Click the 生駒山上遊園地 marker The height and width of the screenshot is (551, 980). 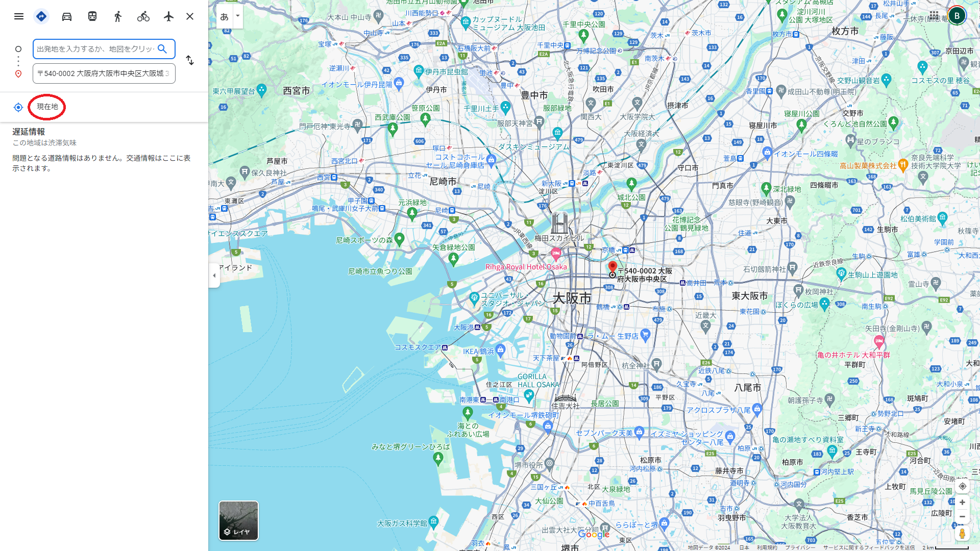pyautogui.click(x=842, y=274)
